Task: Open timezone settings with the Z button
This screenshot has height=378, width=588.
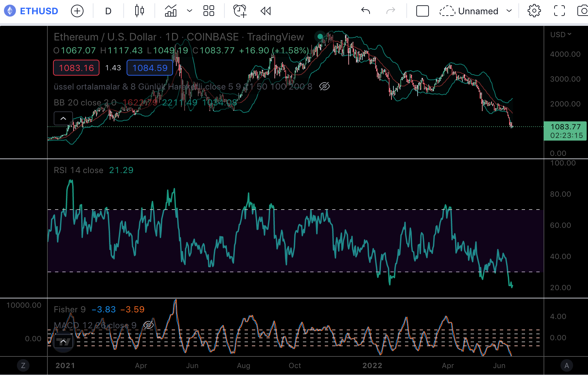Action: click(23, 365)
